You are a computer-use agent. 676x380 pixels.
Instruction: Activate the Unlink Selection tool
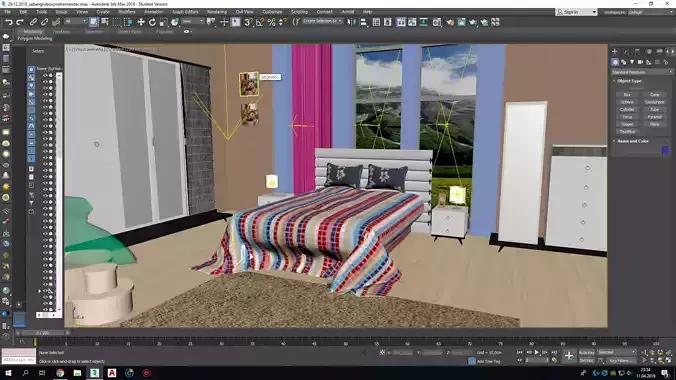coord(44,22)
